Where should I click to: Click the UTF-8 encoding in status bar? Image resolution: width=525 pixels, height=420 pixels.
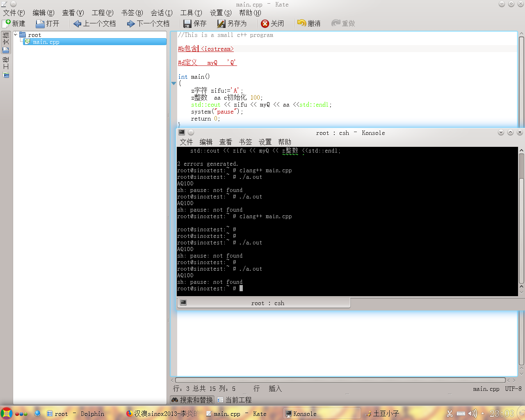pyautogui.click(x=513, y=389)
